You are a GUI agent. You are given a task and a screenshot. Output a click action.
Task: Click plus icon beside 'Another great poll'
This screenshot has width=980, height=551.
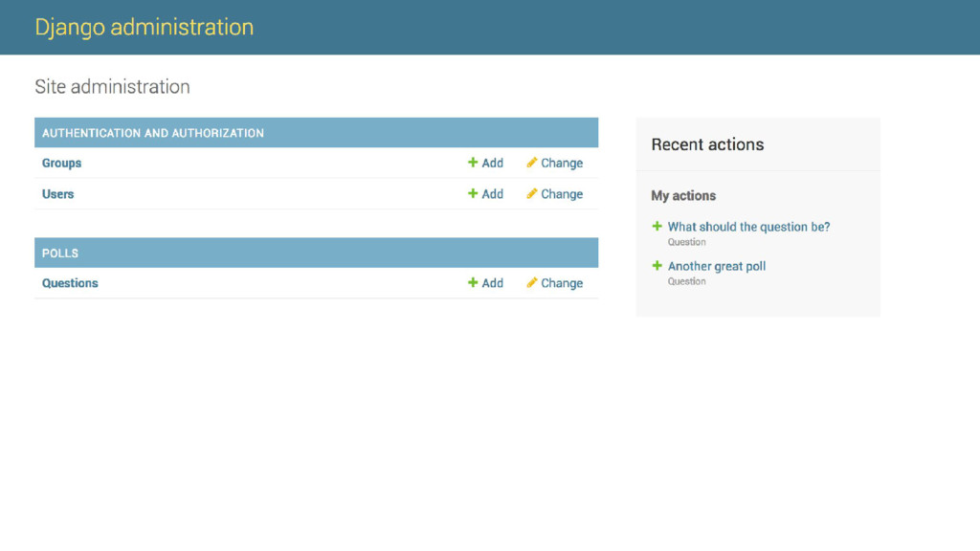(657, 266)
